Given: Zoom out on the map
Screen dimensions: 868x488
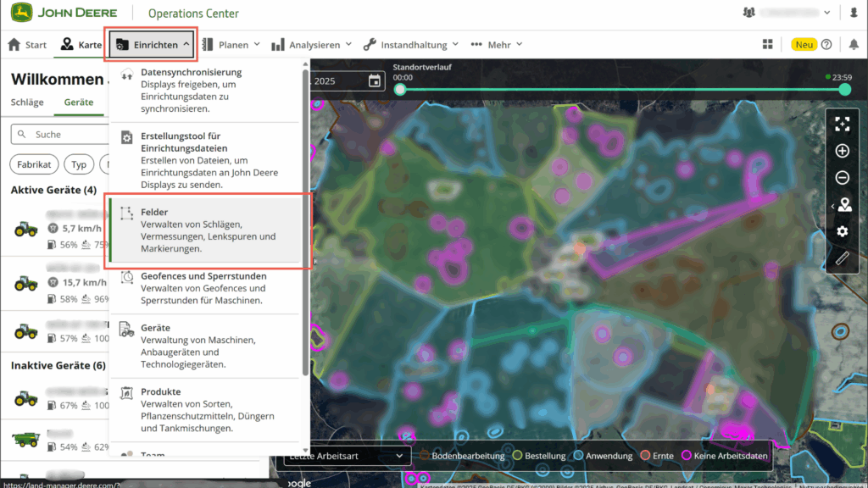Looking at the screenshot, I should pyautogui.click(x=842, y=178).
